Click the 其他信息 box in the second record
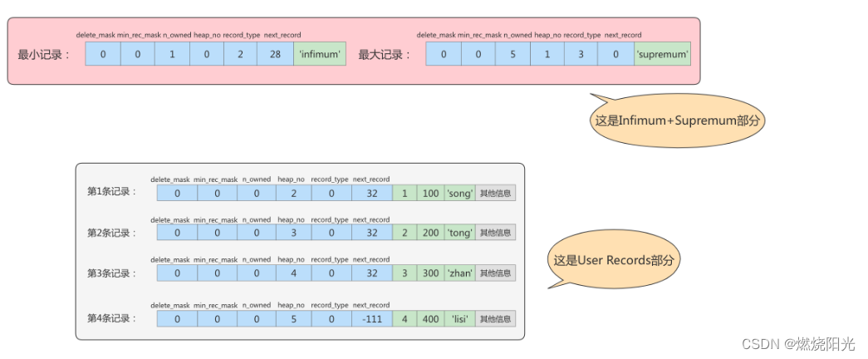This screenshot has width=868, height=359. [x=495, y=233]
